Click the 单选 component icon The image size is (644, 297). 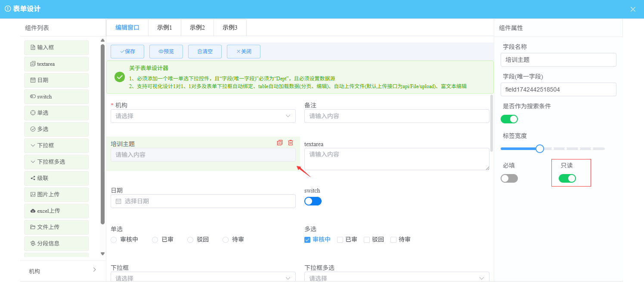click(33, 113)
